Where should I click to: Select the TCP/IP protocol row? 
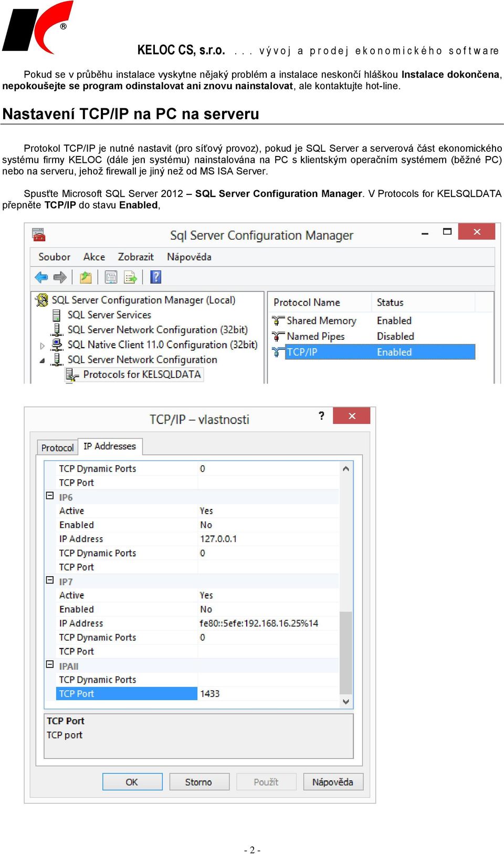tap(373, 352)
